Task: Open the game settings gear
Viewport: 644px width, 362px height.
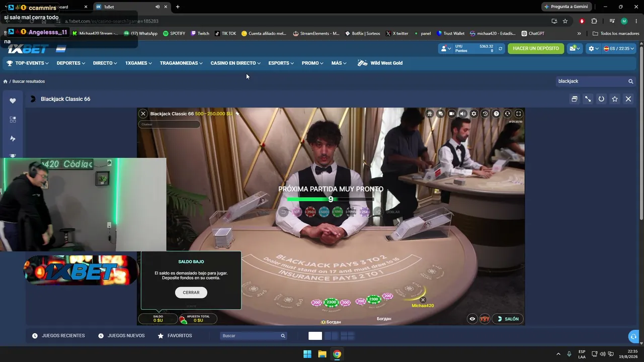Action: (474, 114)
